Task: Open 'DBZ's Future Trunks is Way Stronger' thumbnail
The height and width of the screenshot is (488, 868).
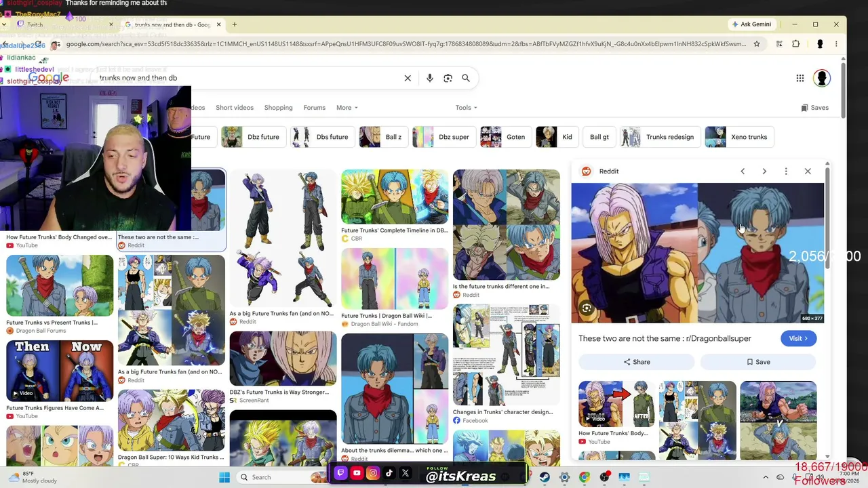Action: pos(283,359)
